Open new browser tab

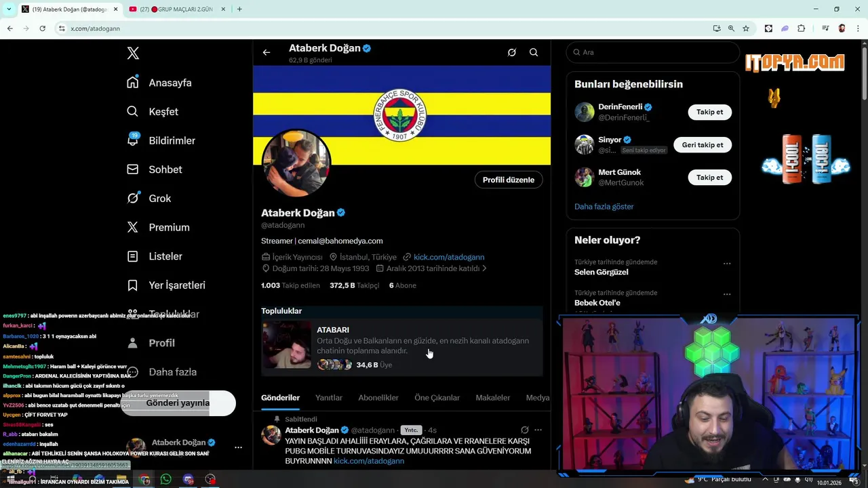(239, 9)
